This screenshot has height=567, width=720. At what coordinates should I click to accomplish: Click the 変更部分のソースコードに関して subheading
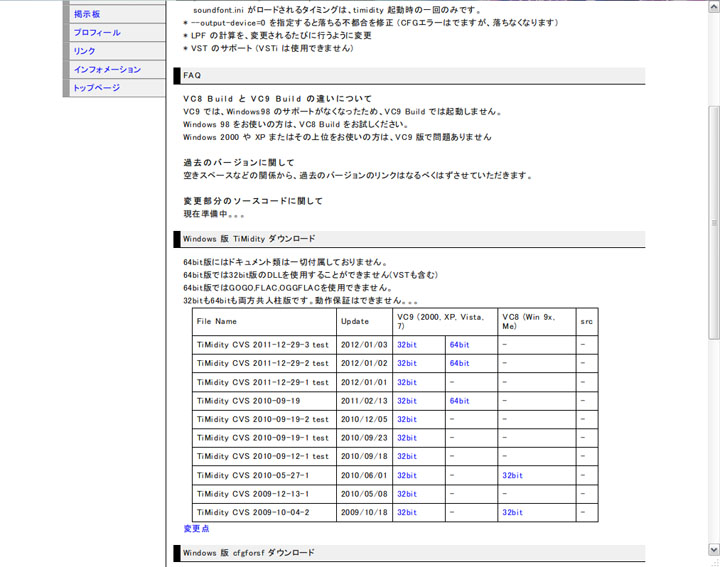(x=253, y=201)
